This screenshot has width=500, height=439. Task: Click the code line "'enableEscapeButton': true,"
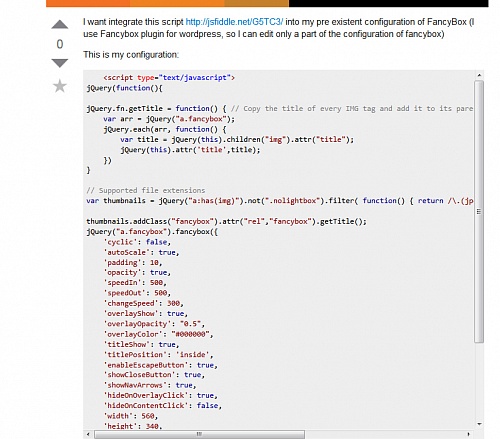pyautogui.click(x=160, y=365)
